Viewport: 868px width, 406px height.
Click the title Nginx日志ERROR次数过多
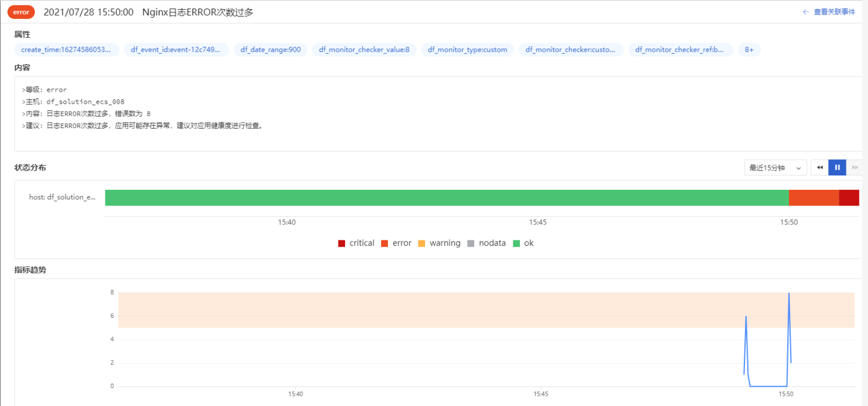coord(198,12)
